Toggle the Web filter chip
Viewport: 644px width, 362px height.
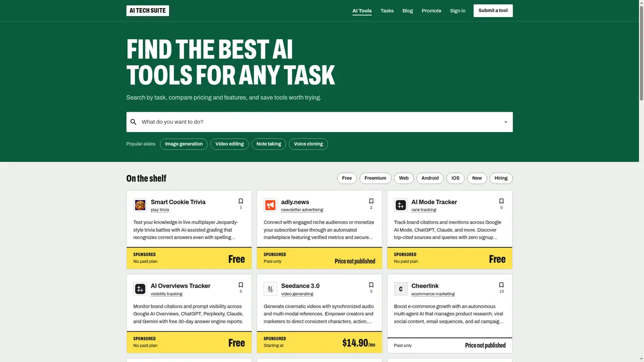[404, 178]
